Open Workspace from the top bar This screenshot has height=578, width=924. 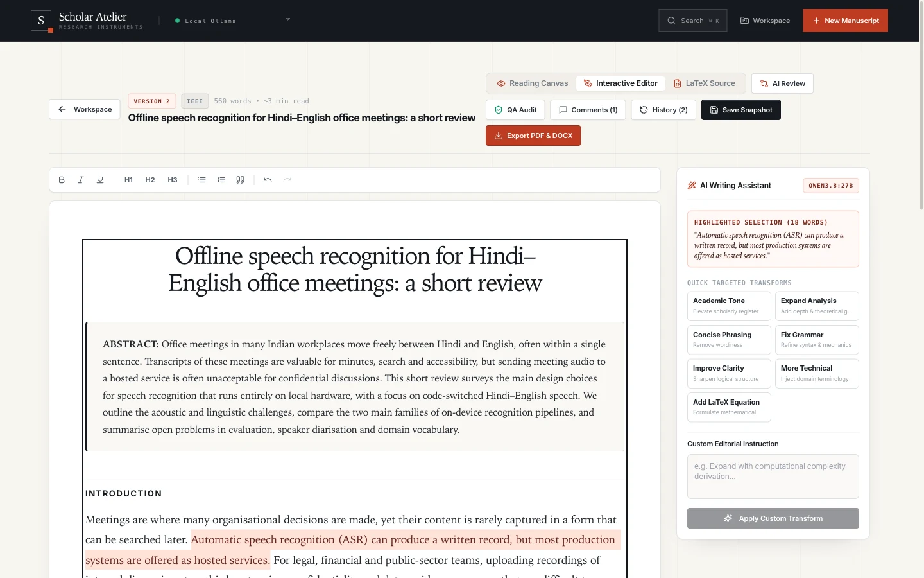[x=765, y=21]
